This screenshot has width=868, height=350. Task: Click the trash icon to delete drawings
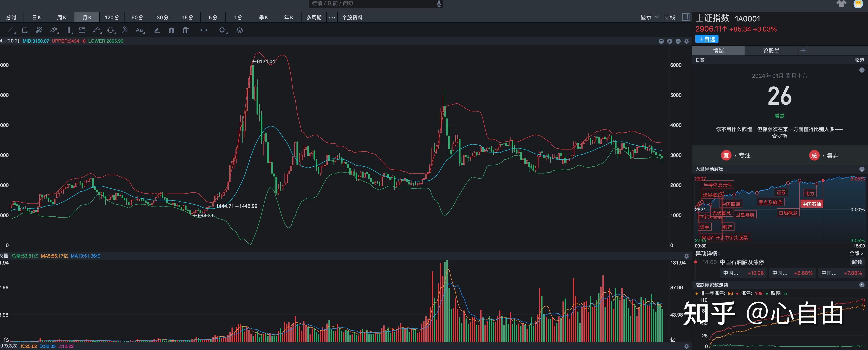point(186,30)
